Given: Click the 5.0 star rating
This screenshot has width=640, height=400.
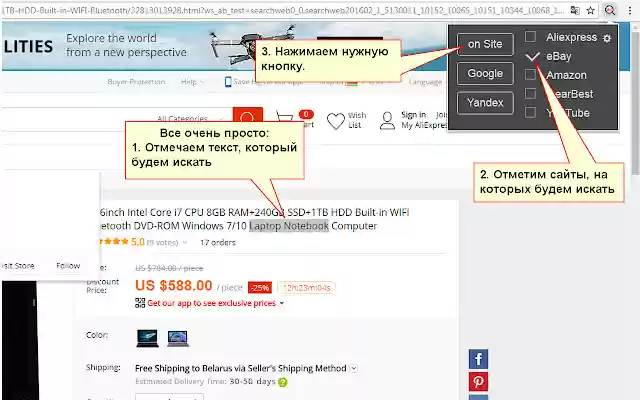Looking at the screenshot, I should [122, 242].
